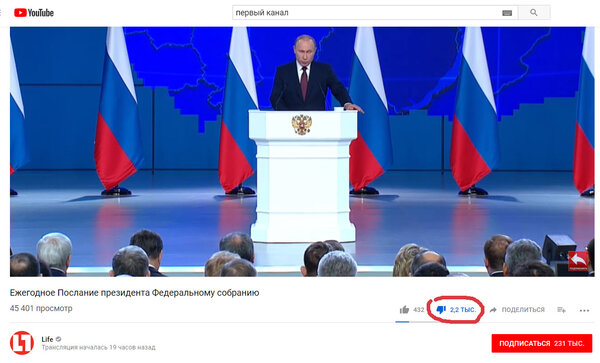Expand the three-dot more actions menu
This screenshot has width=600, height=363.
[584, 310]
